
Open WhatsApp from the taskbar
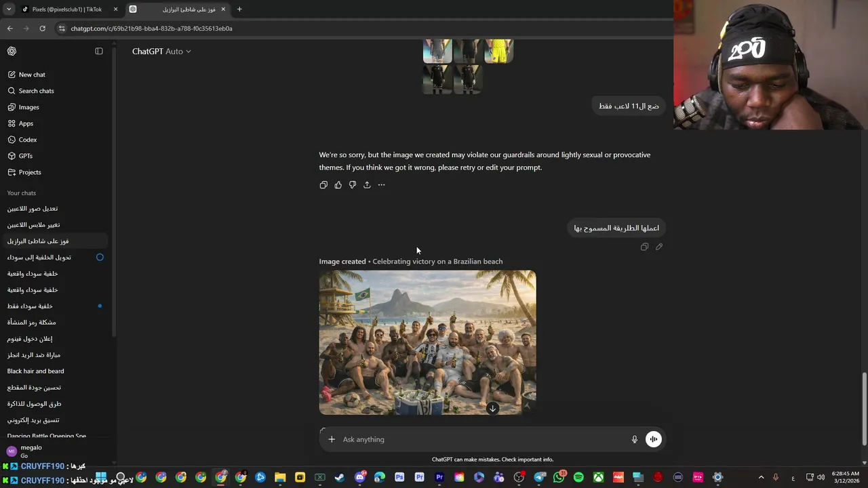coord(559,478)
